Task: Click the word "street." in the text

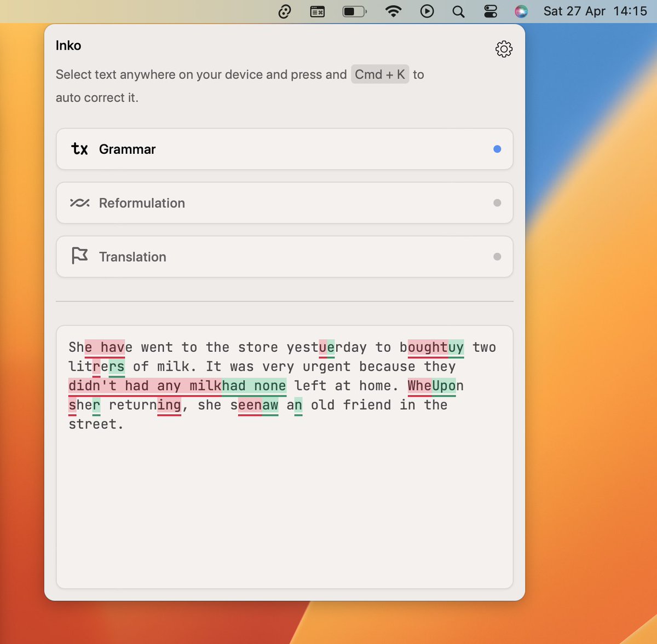Action: [x=96, y=424]
